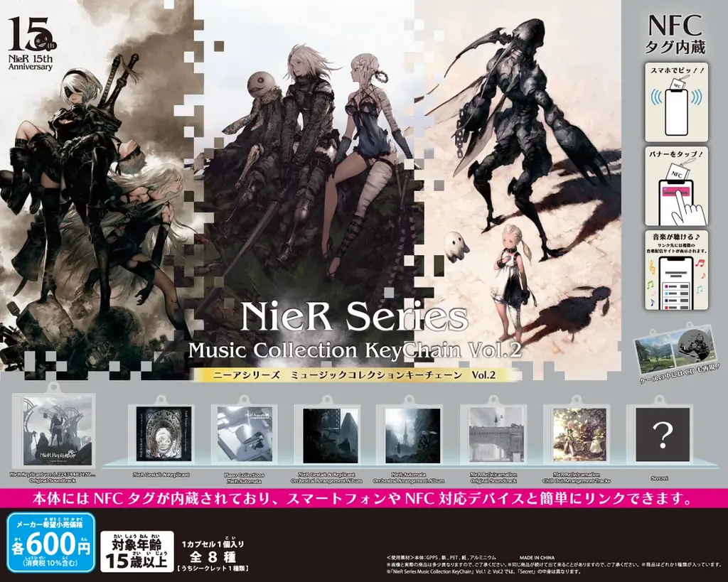Click the pink NFC description banner
Viewport: 728px width, 582px height.
click(364, 497)
